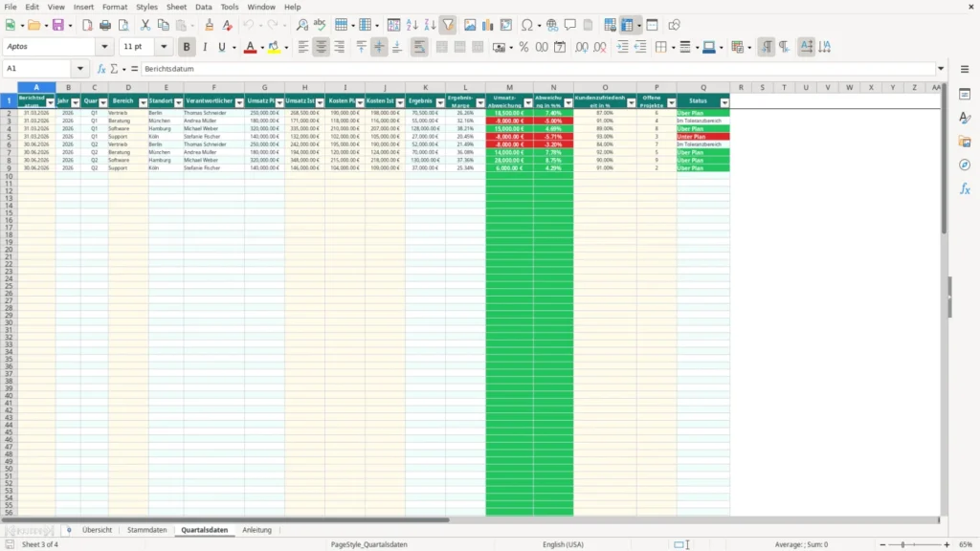The width and height of the screenshot is (980, 551).
Task: Open font color dropdown arrow
Action: click(262, 48)
